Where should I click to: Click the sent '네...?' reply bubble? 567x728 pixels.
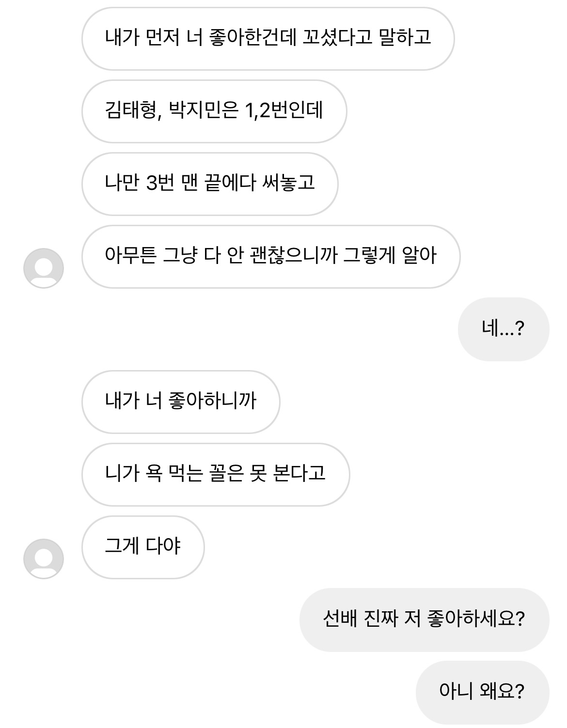(503, 329)
